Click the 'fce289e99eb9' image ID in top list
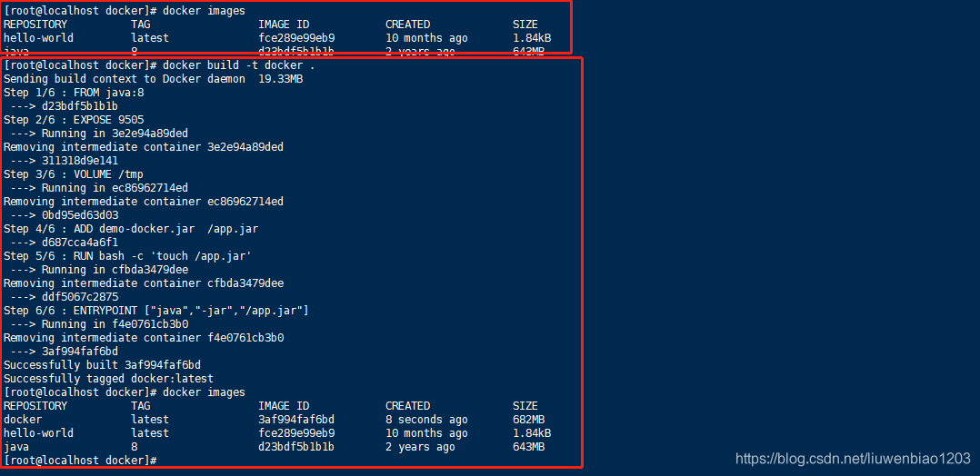Screen dimensions: 980x476 pos(296,38)
